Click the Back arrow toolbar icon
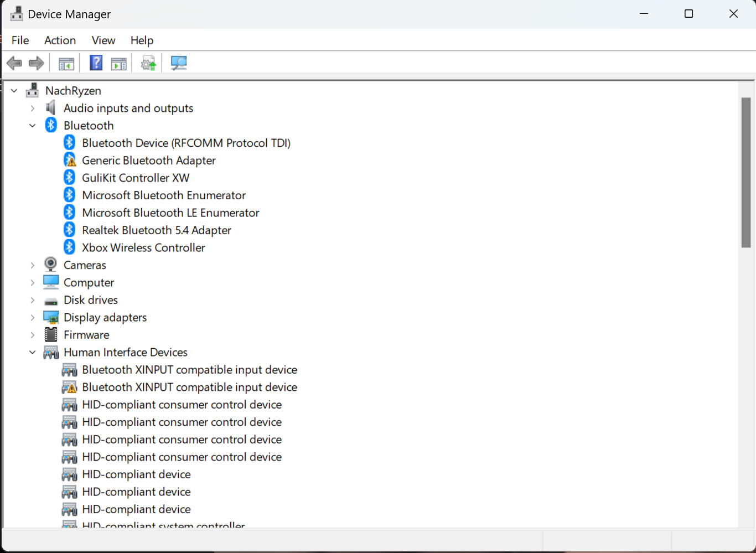Viewport: 756px width, 553px height. click(14, 63)
